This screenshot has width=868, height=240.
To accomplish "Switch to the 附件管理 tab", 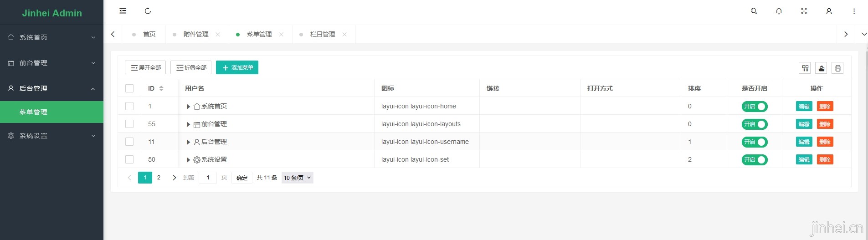I will [x=195, y=34].
